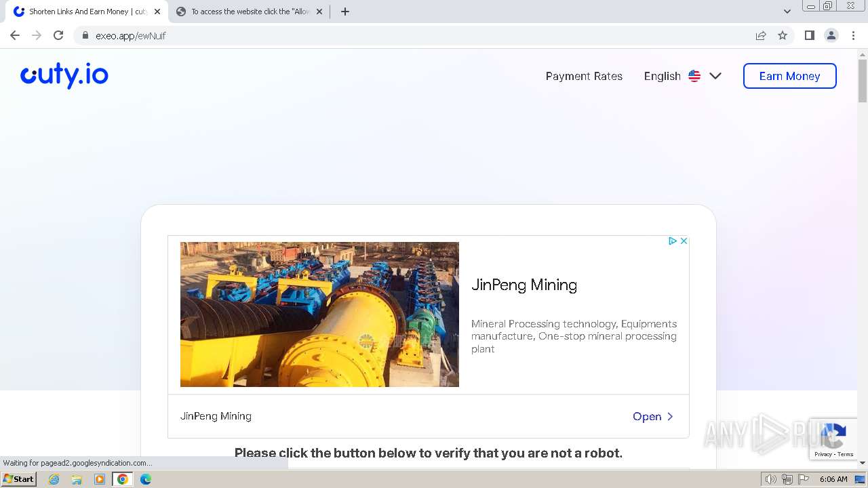Open the AdChoices info icon on the ad
868x488 pixels.
pos(672,241)
